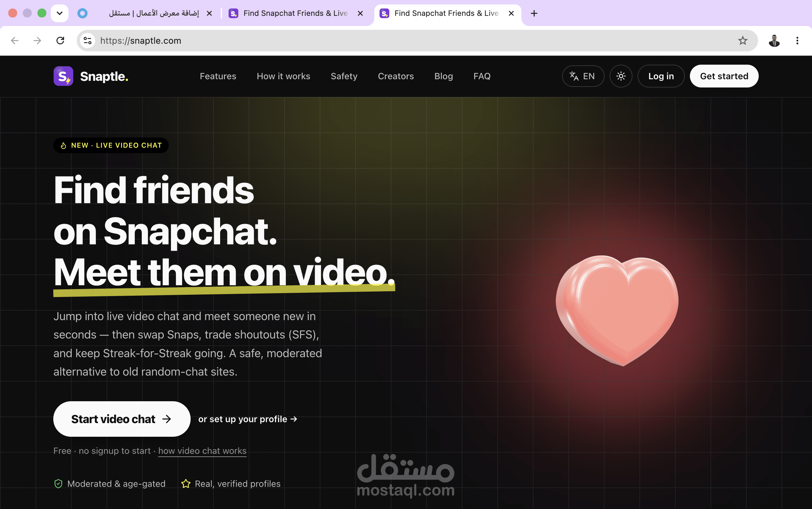Viewport: 812px width, 509px height.
Task: Click the browser forward arrow
Action: (37, 41)
